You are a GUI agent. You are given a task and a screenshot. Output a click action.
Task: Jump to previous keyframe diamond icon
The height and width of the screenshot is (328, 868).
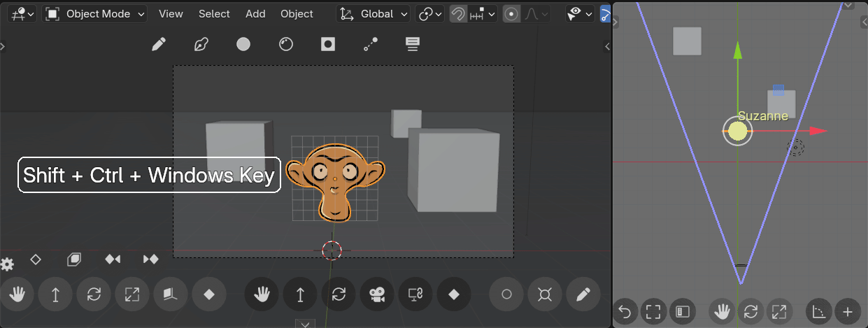[x=113, y=259]
